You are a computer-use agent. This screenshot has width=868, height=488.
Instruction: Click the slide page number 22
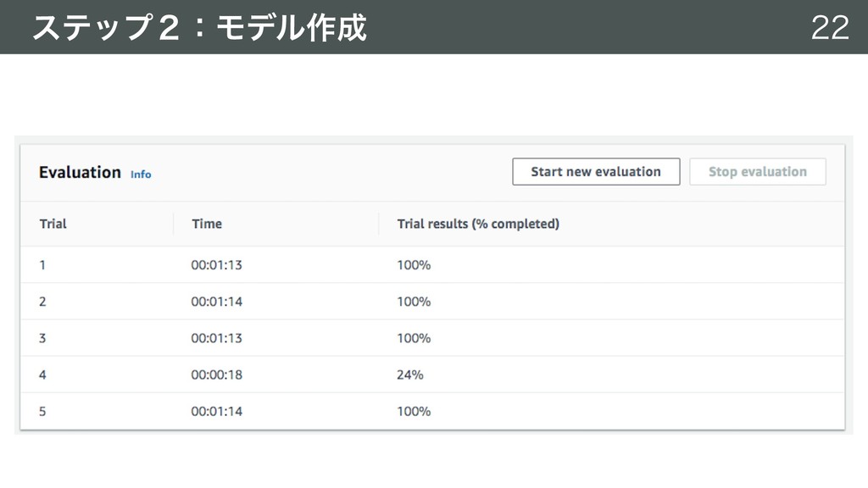coord(830,27)
